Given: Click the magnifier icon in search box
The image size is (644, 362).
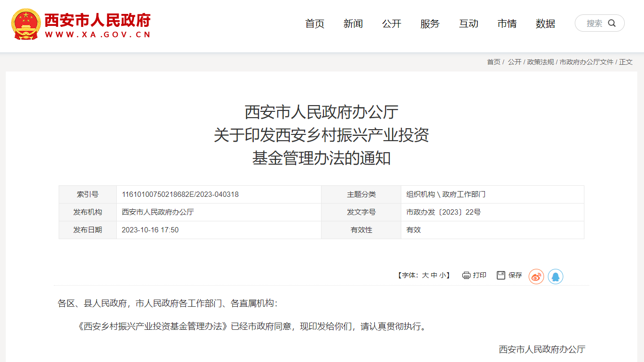Looking at the screenshot, I should [x=612, y=23].
